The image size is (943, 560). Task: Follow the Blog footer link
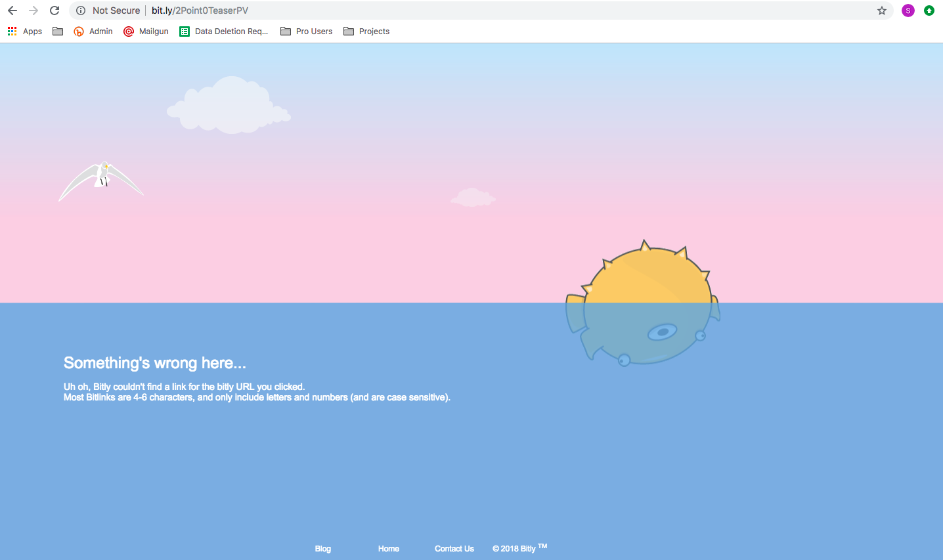(323, 549)
